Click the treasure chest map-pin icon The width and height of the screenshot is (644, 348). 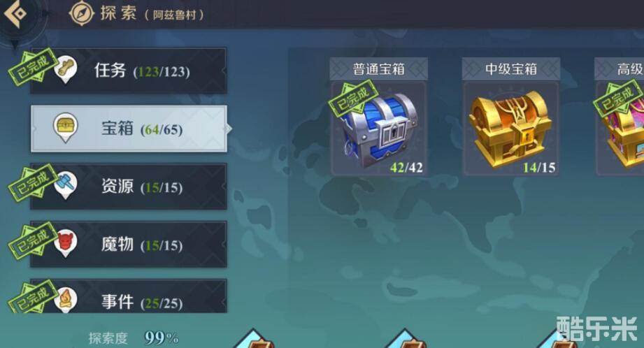tap(65, 128)
